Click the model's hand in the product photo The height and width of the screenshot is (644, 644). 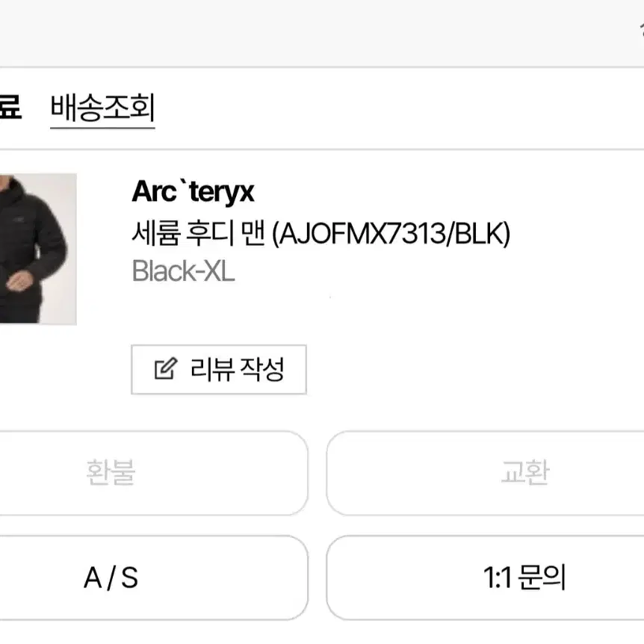click(x=19, y=282)
